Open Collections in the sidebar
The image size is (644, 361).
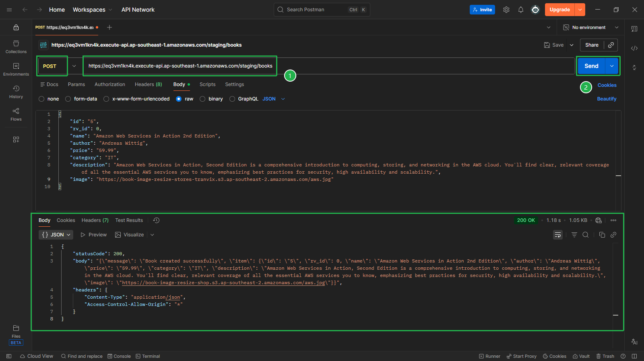(x=16, y=47)
